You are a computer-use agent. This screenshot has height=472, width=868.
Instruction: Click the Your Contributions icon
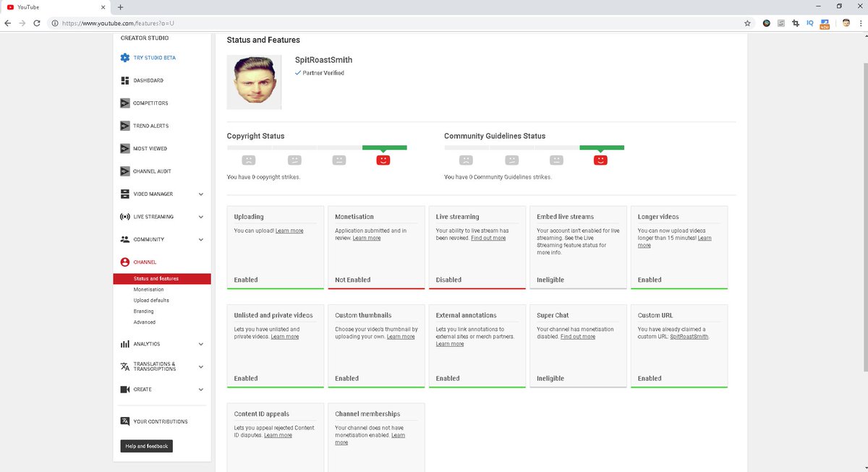point(125,421)
